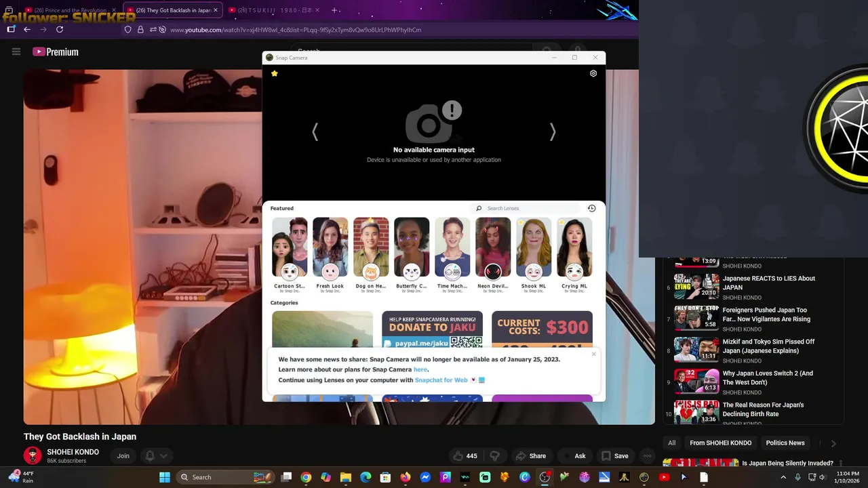Open Is Japan Being Silently Invaded? video
This screenshot has height=488, width=868.
pos(787,464)
